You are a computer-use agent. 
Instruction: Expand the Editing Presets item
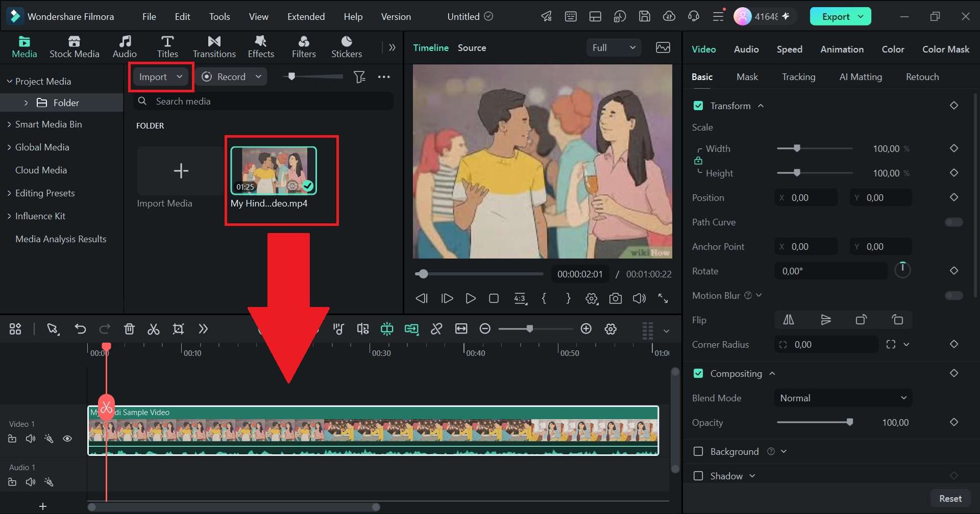tap(9, 193)
